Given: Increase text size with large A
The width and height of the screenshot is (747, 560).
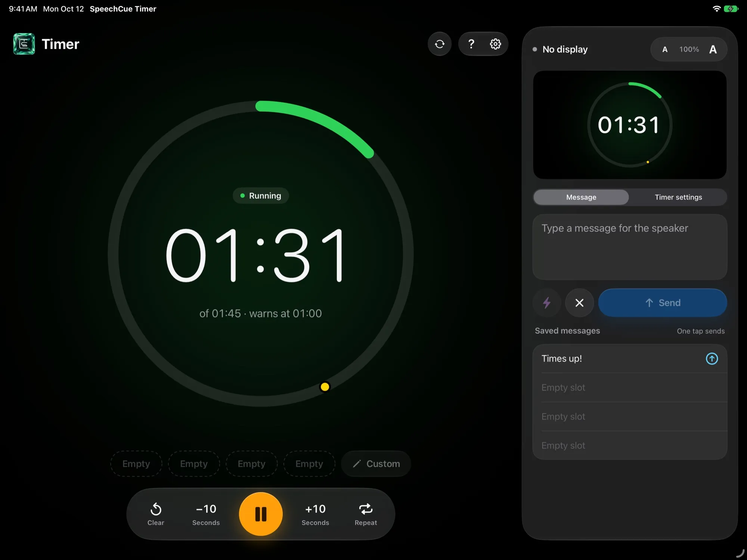Looking at the screenshot, I should [x=713, y=49].
